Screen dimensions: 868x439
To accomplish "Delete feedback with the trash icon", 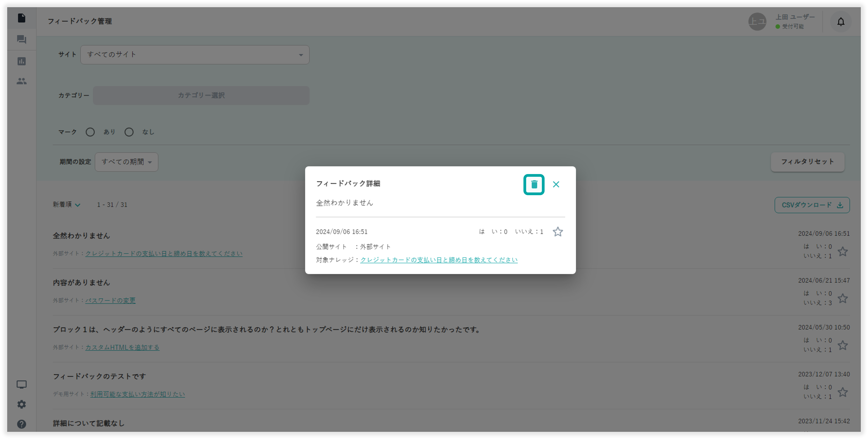I will 534,185.
